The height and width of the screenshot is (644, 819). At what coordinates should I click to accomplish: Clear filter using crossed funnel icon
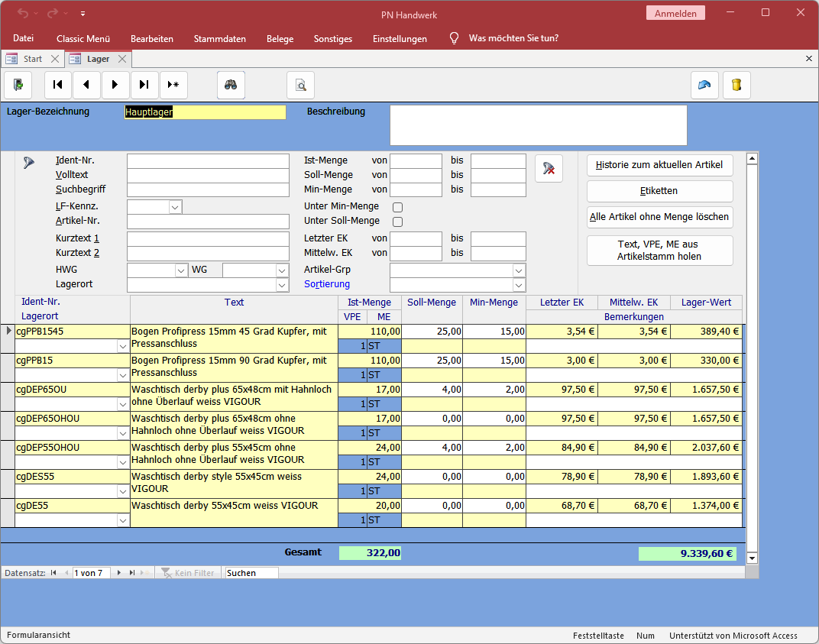pyautogui.click(x=549, y=169)
